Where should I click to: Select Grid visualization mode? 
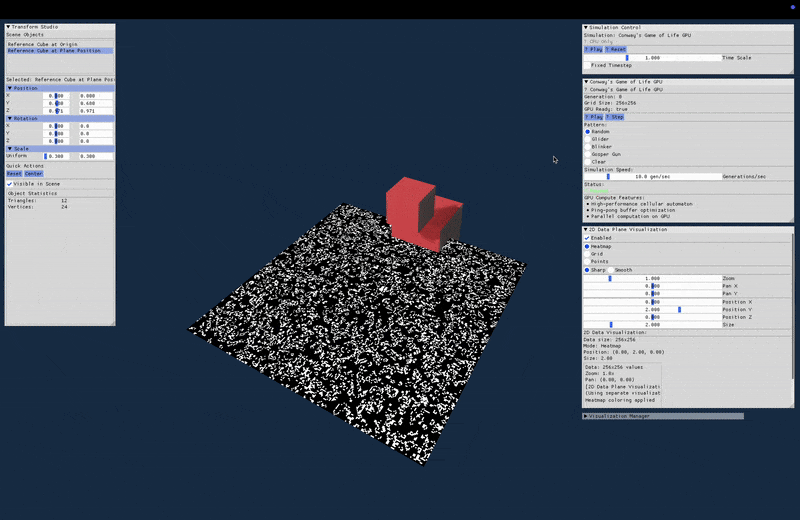click(587, 254)
